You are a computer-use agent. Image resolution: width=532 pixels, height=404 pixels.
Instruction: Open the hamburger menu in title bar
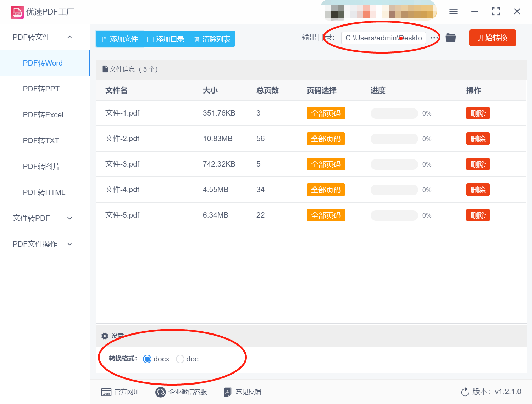click(453, 11)
